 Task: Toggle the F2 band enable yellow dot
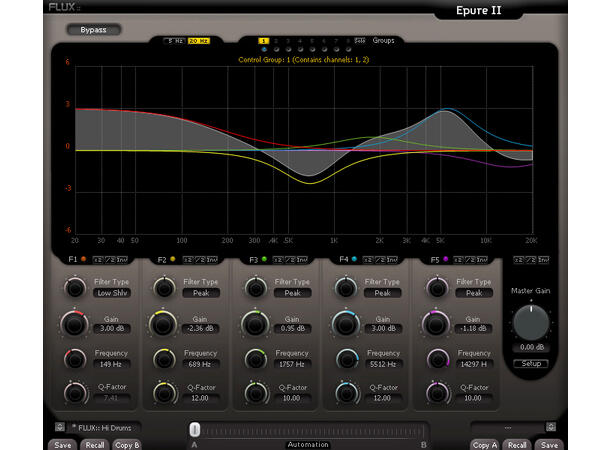point(173,259)
